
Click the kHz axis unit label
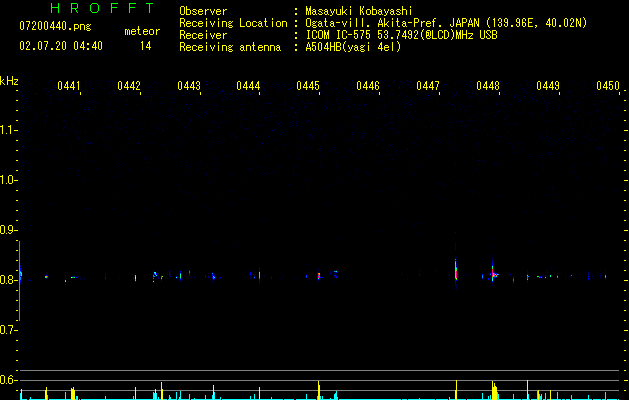9,81
